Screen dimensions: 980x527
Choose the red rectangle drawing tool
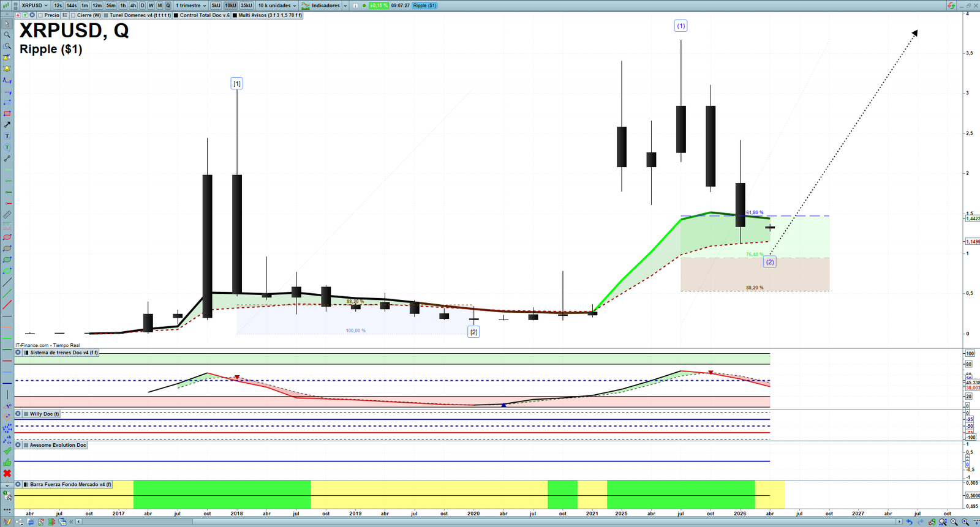pos(7,114)
